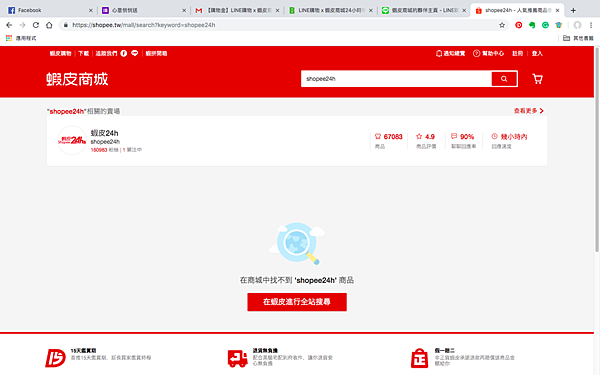Click the red search magnifier button
This screenshot has height=375, width=600.
coord(504,79)
